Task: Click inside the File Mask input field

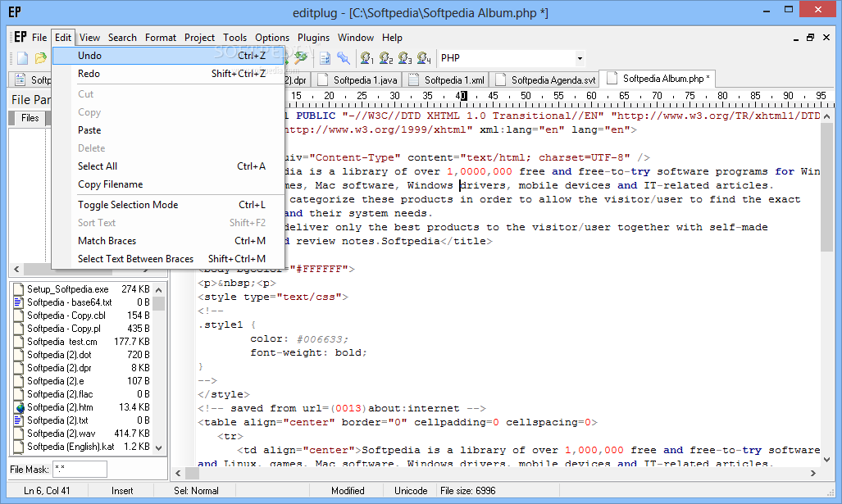Action: [x=80, y=469]
